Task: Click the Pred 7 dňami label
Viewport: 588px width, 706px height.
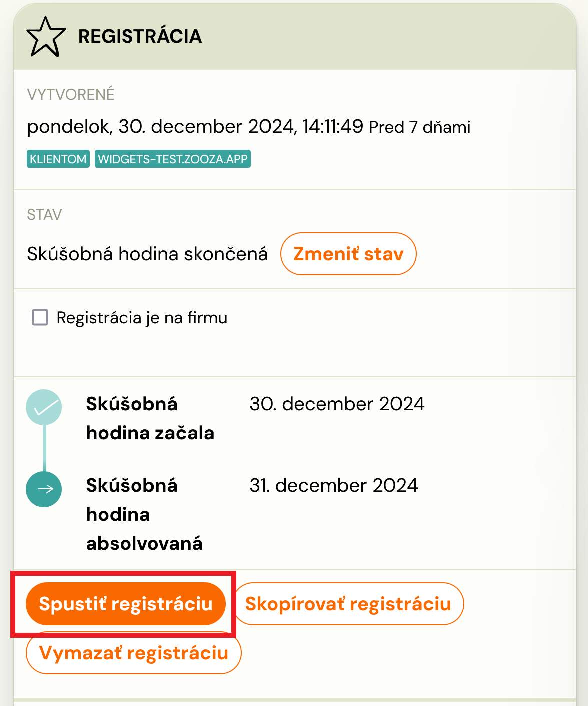Action: [420, 127]
